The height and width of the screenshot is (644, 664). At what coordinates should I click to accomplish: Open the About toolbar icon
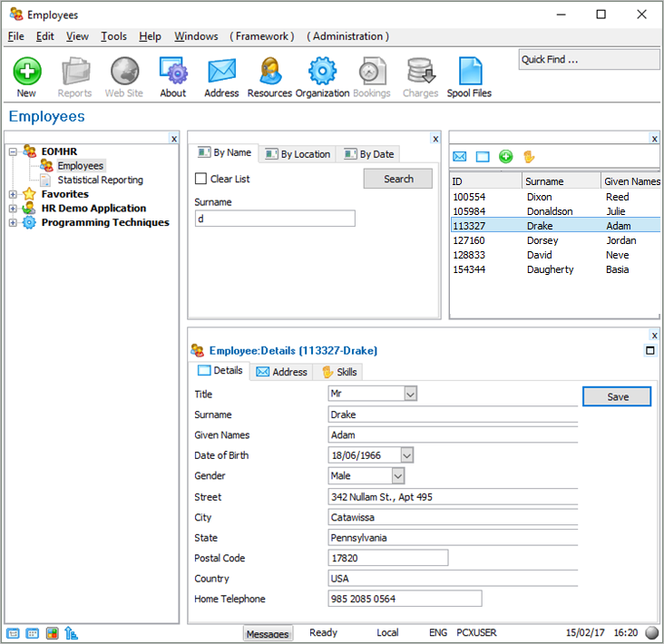(172, 72)
